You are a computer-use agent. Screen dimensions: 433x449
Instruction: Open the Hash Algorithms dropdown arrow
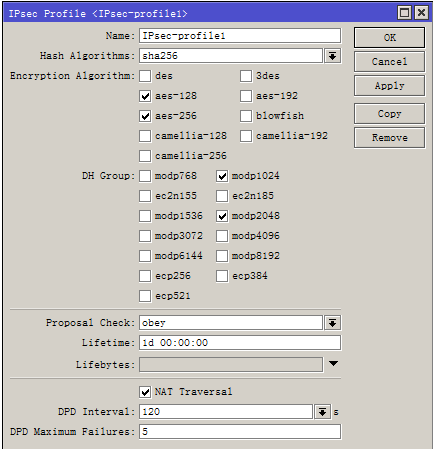click(332, 56)
